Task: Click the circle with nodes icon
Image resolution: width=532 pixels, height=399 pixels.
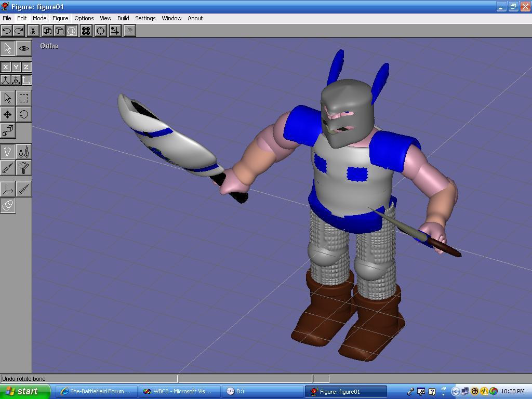Action: [101, 31]
